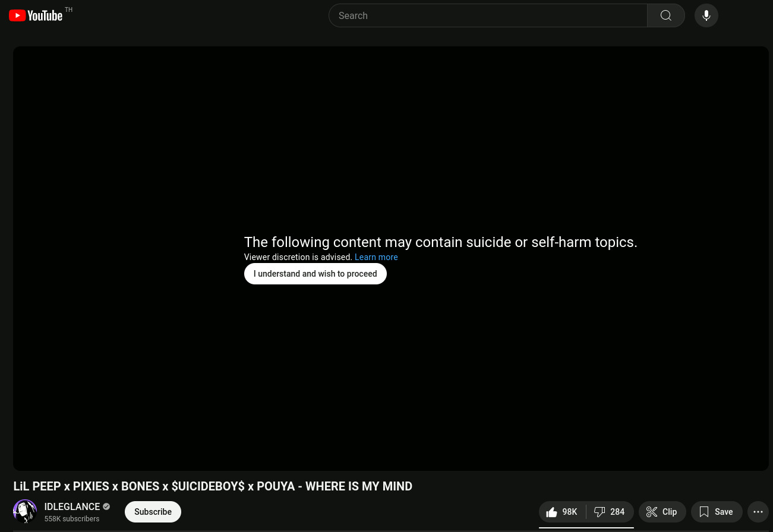Screen dimensions: 773x532
Task: Click the 'Viewer discretion is advised' text
Action: pos(298,257)
